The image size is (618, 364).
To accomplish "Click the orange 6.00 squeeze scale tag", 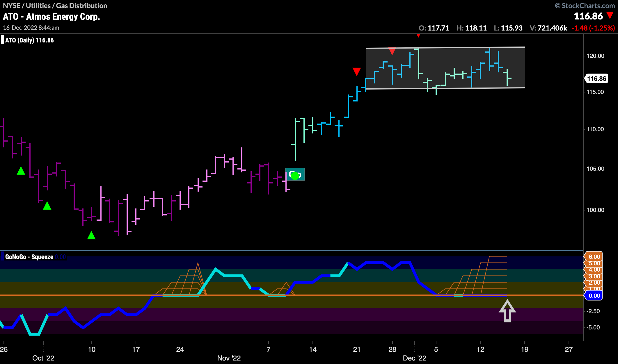I will 593,257.
